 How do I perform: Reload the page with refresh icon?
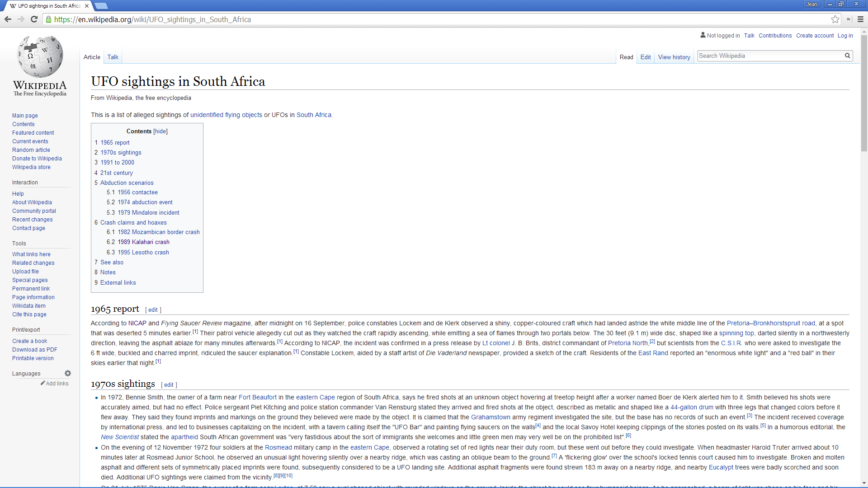coord(34,19)
